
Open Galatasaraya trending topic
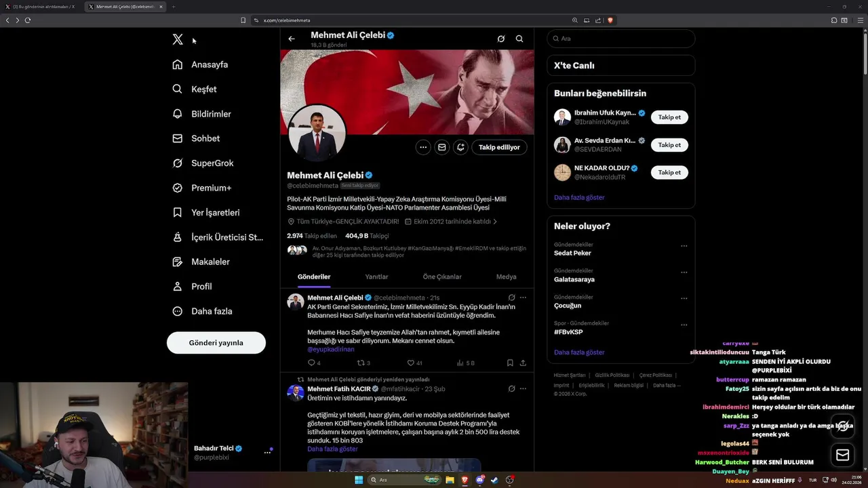(574, 279)
